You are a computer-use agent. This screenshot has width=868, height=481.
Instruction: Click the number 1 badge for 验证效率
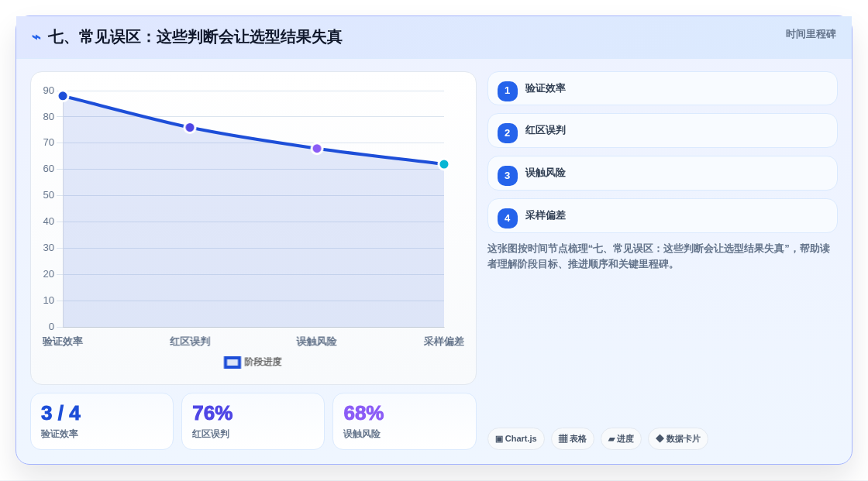pos(507,91)
